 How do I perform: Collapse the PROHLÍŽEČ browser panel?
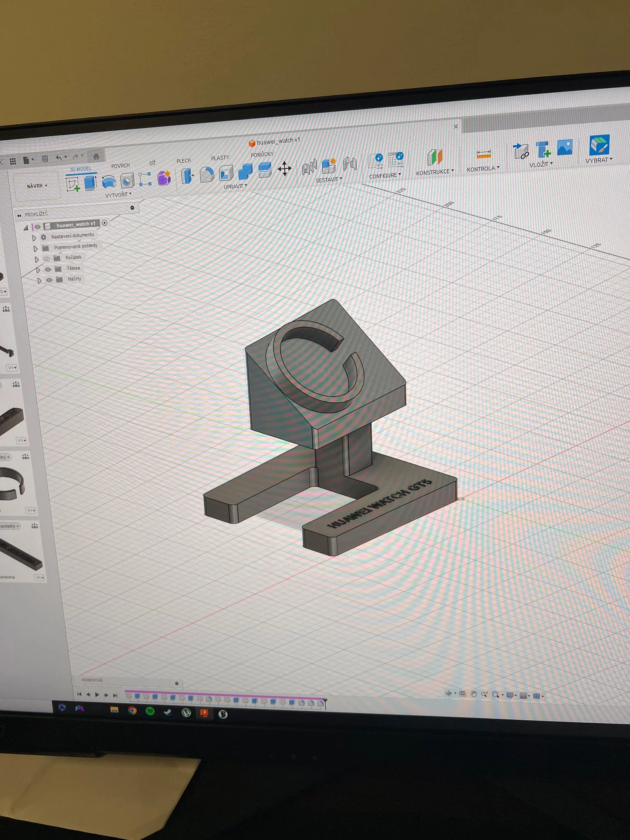pyautogui.click(x=19, y=215)
